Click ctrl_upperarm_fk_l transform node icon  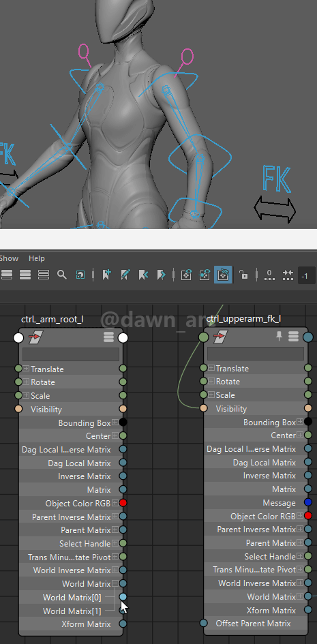[221, 337]
